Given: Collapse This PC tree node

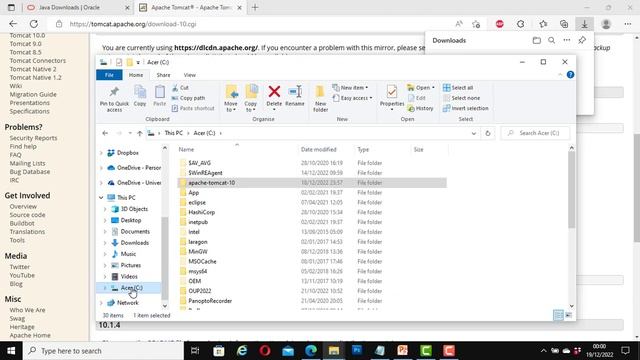Looking at the screenshot, I should coord(101,198).
